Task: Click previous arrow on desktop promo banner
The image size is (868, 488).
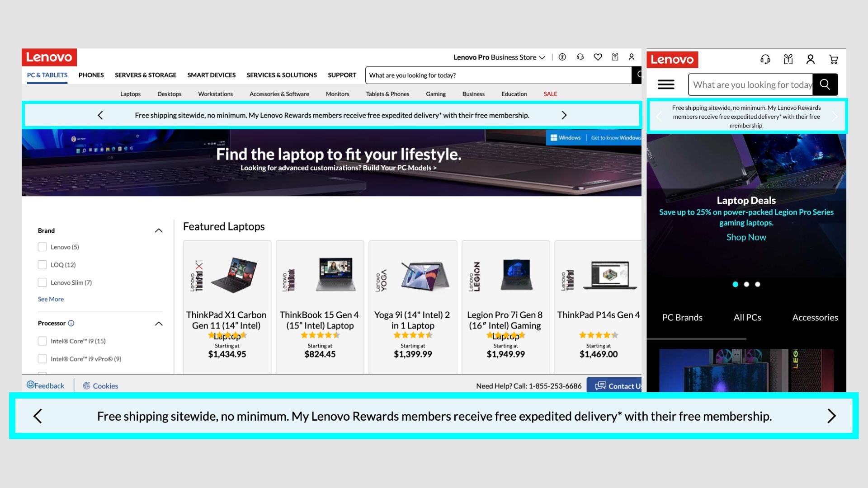Action: (100, 115)
